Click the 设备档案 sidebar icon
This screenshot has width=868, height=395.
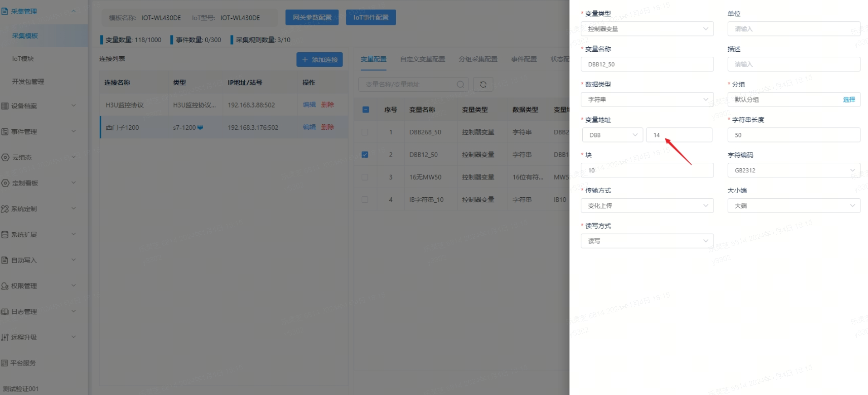coord(5,106)
